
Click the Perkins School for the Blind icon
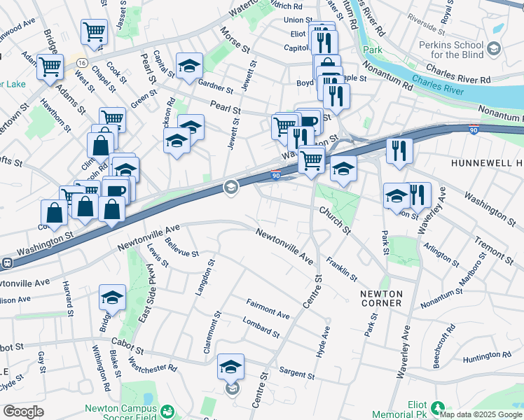(x=493, y=49)
